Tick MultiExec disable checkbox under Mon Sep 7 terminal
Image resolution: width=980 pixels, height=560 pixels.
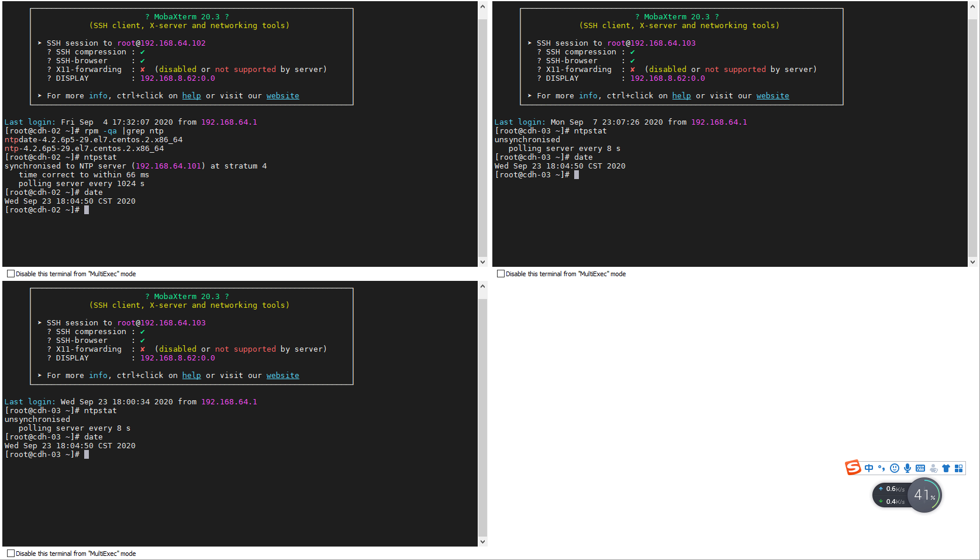click(x=501, y=274)
